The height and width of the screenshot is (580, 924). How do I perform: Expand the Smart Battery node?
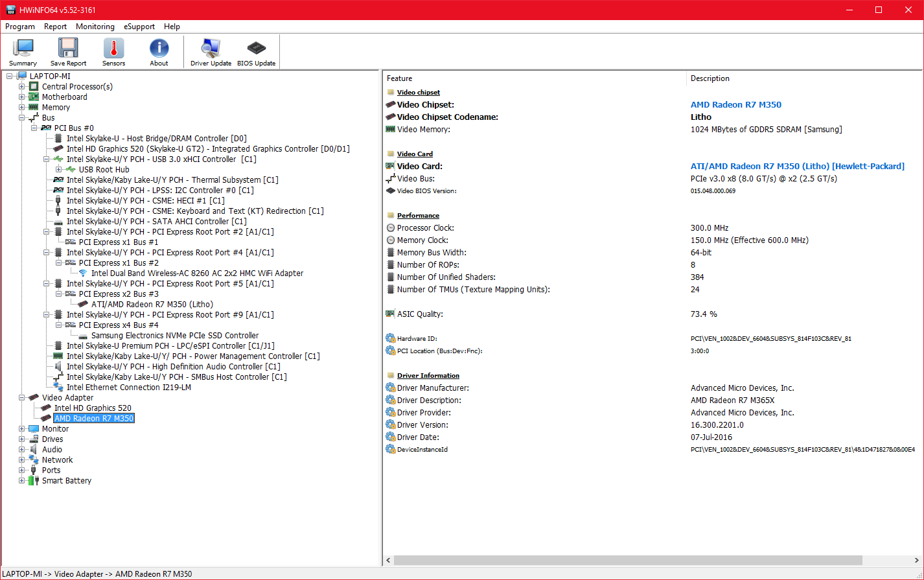tap(22, 480)
